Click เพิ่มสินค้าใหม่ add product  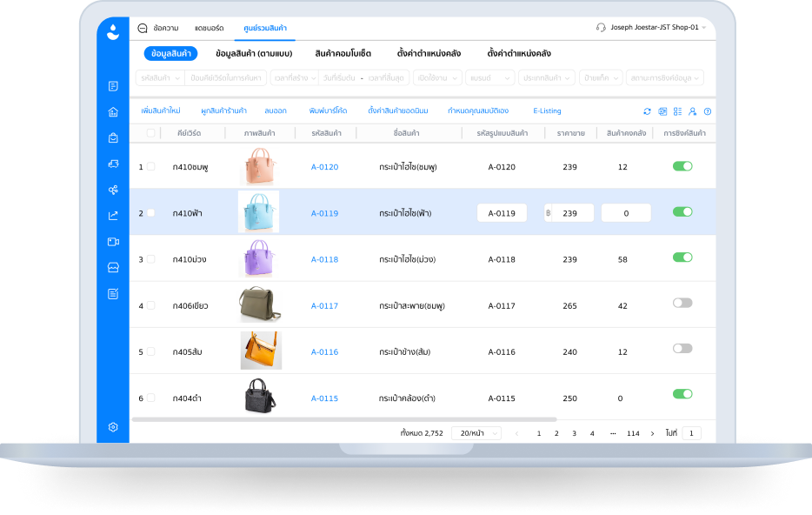(x=161, y=110)
